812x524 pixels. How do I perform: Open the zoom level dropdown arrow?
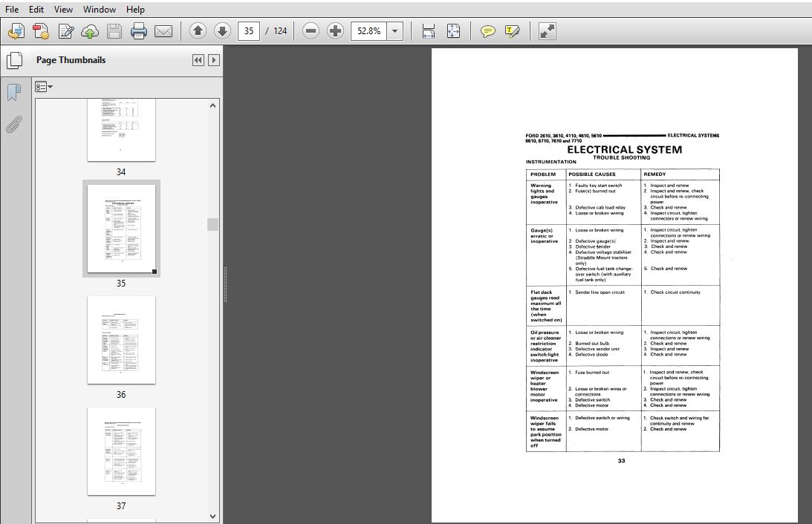394,31
